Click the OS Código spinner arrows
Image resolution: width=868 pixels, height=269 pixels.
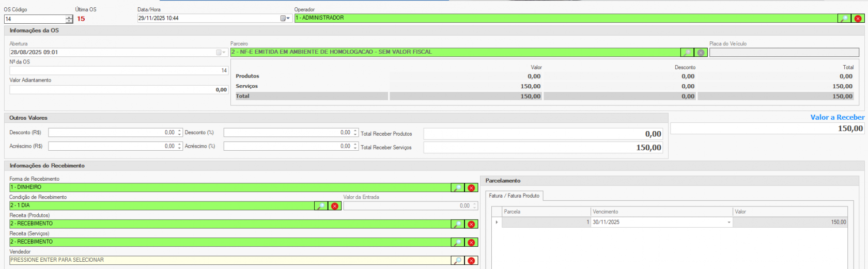coord(69,19)
